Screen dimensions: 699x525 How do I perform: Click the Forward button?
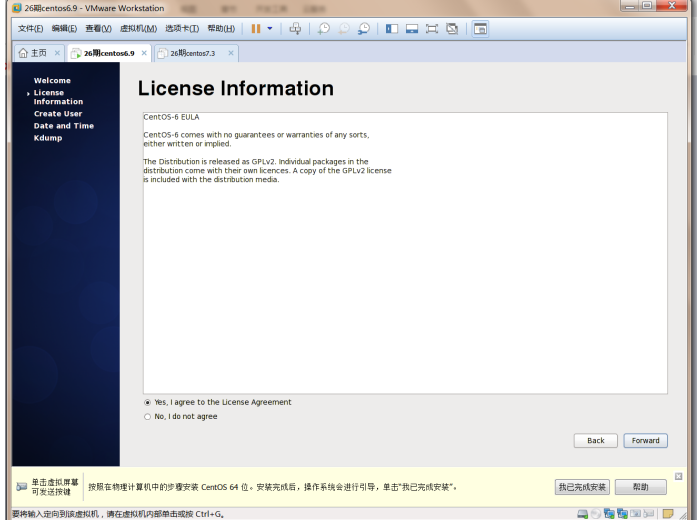click(x=645, y=441)
